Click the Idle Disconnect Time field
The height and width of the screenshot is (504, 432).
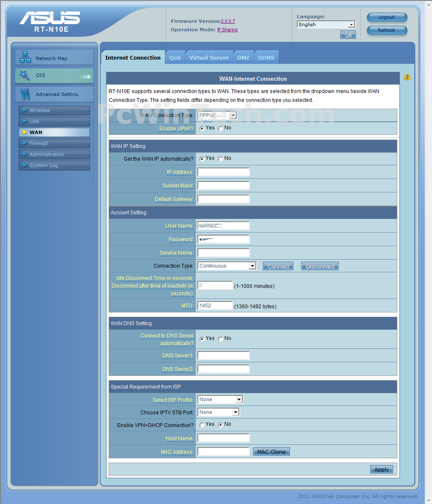[215, 285]
